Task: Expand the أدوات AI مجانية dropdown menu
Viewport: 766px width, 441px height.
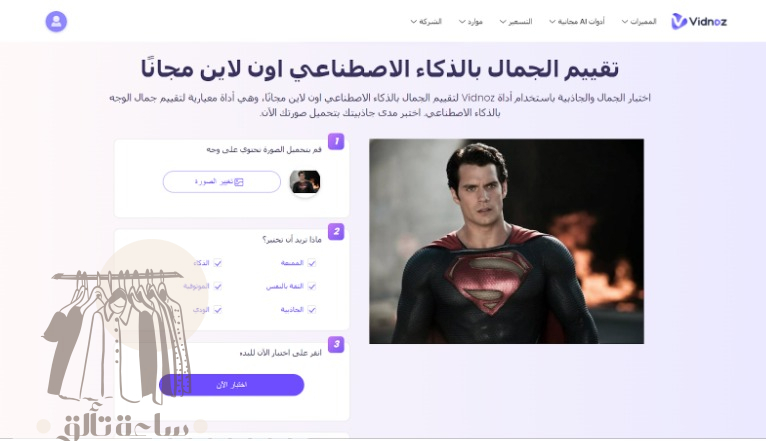Action: pyautogui.click(x=577, y=21)
